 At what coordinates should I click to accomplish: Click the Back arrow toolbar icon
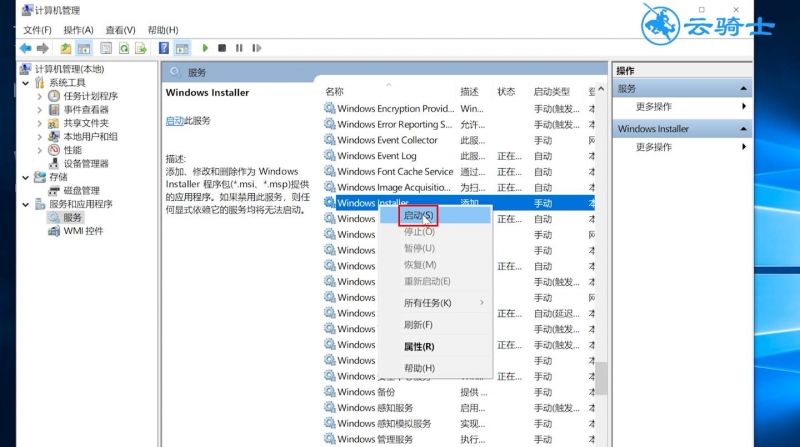pyautogui.click(x=26, y=48)
